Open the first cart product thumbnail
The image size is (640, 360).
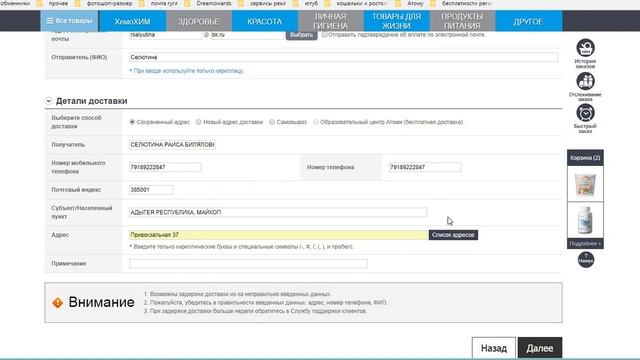[x=585, y=184]
